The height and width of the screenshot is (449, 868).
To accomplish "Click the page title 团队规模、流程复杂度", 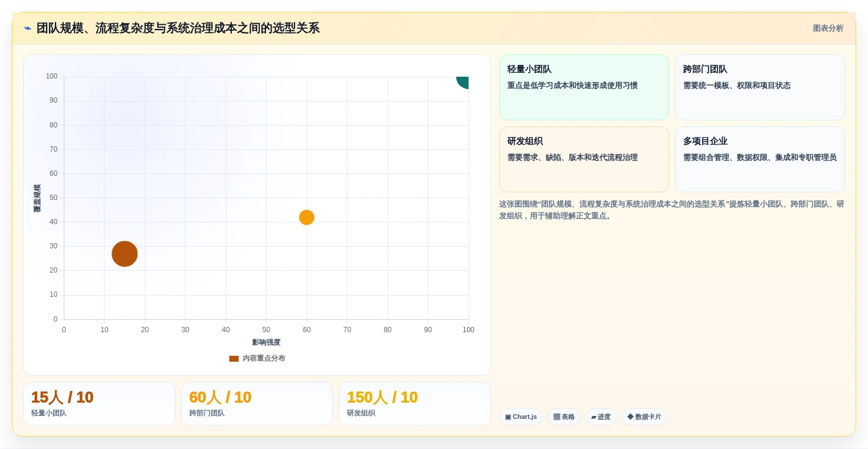I will [178, 28].
